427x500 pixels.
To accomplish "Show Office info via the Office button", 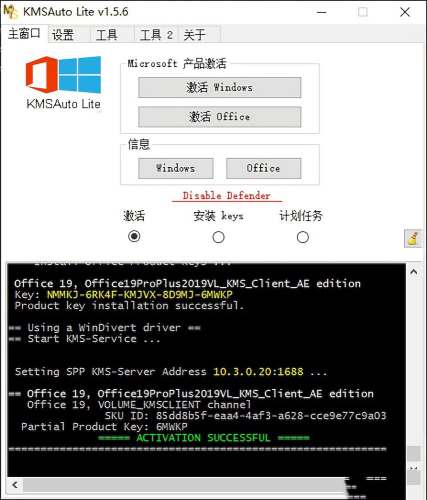I will pyautogui.click(x=264, y=168).
